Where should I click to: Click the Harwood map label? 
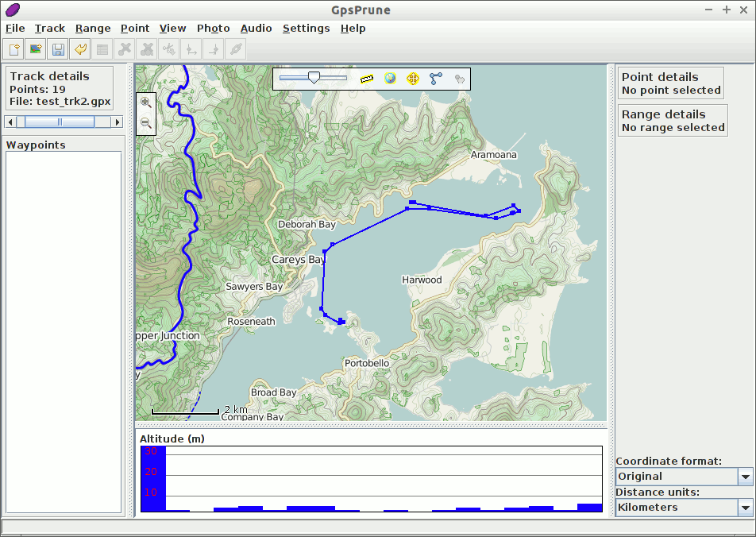(422, 280)
